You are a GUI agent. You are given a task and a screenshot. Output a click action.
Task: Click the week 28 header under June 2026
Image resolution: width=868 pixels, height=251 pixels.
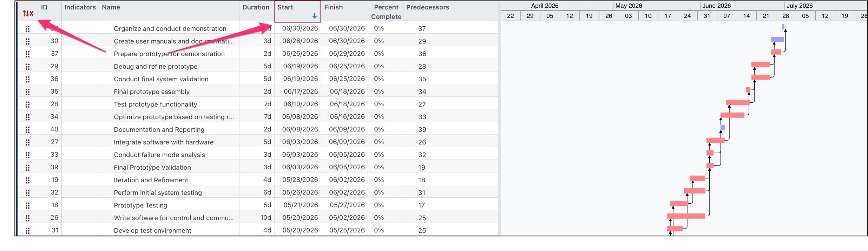tap(786, 16)
